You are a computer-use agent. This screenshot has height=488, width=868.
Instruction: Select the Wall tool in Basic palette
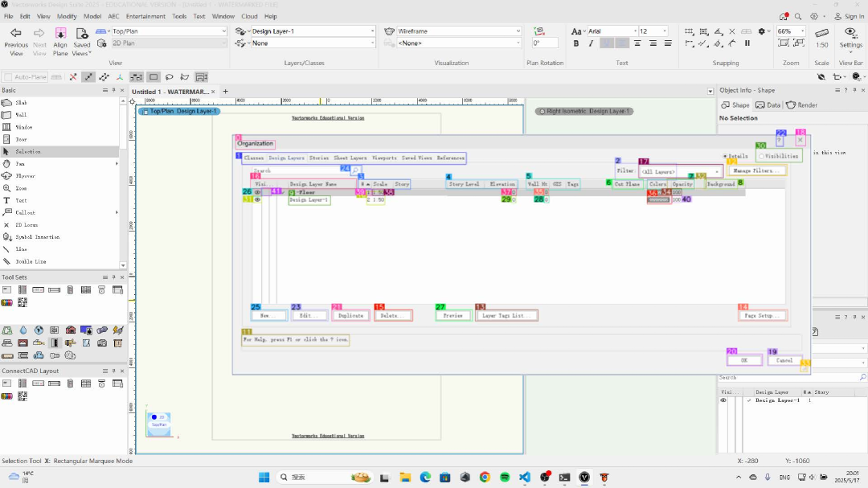coord(22,115)
